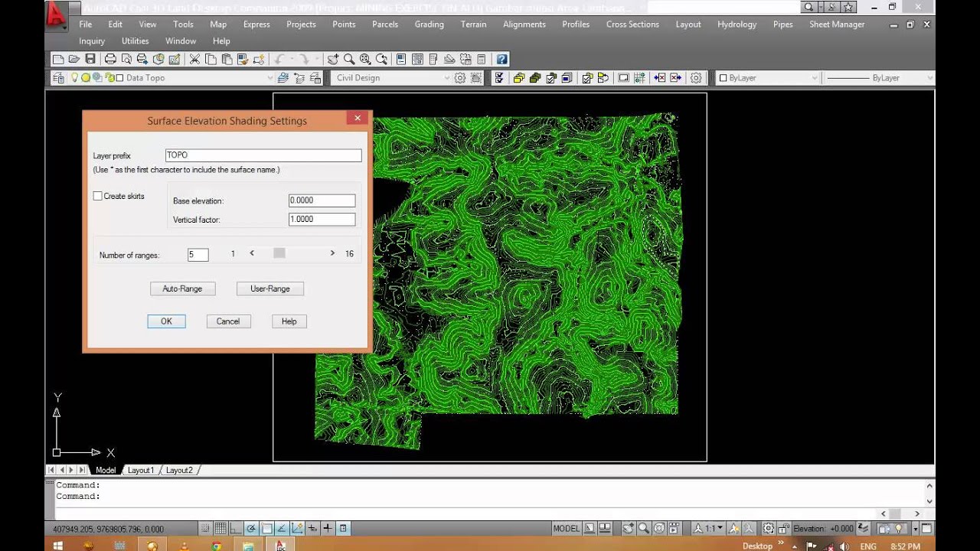Open the Terrain menu
The image size is (980, 551).
473,24
